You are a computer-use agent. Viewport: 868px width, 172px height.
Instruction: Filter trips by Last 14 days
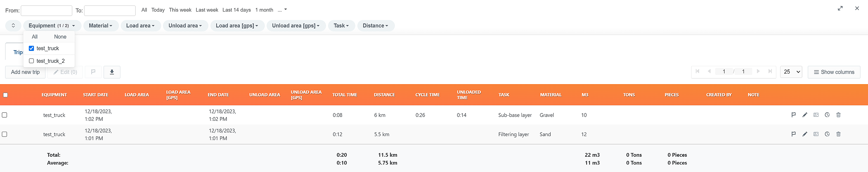pyautogui.click(x=236, y=10)
